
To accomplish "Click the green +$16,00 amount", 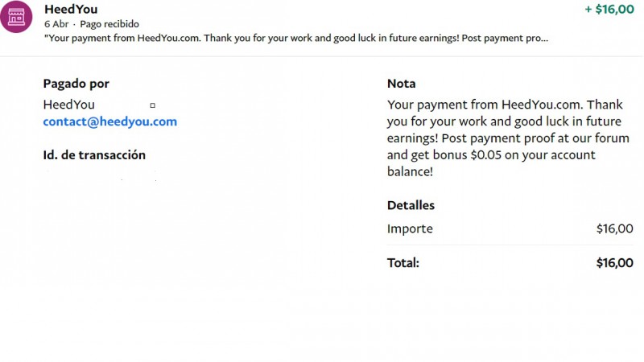I will tap(609, 9).
